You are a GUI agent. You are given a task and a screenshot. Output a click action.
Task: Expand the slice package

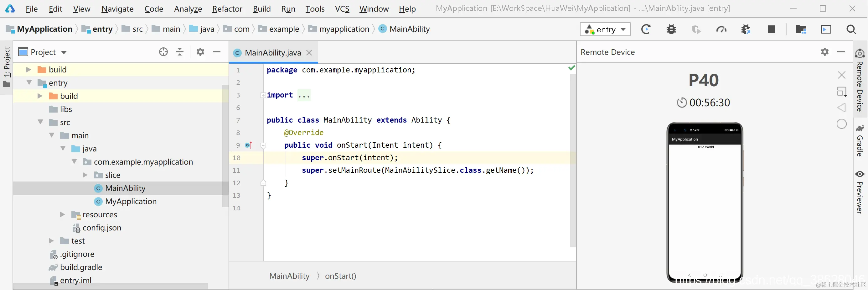85,175
